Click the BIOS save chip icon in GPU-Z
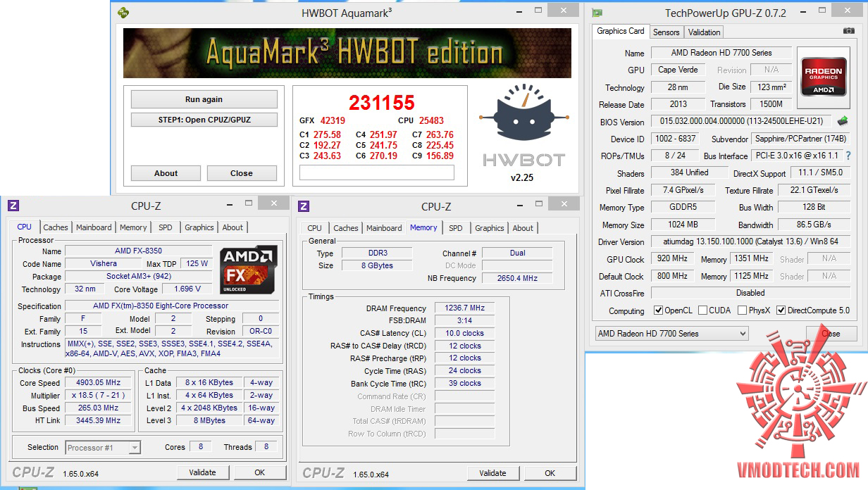 point(842,121)
